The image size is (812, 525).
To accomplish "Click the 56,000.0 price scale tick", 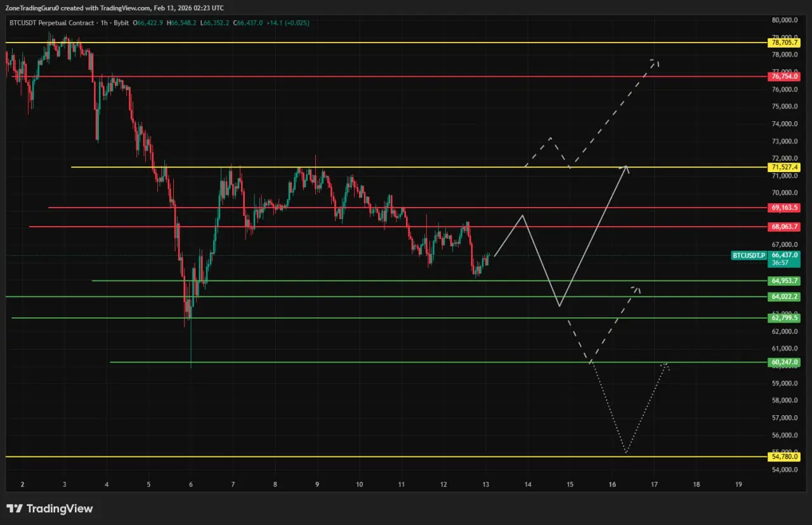I will (784, 435).
